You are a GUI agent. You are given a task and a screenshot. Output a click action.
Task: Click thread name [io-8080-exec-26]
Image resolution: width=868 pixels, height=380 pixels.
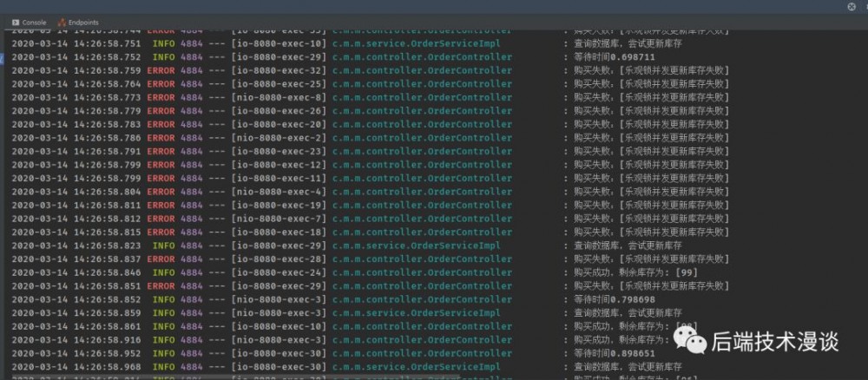[279, 111]
